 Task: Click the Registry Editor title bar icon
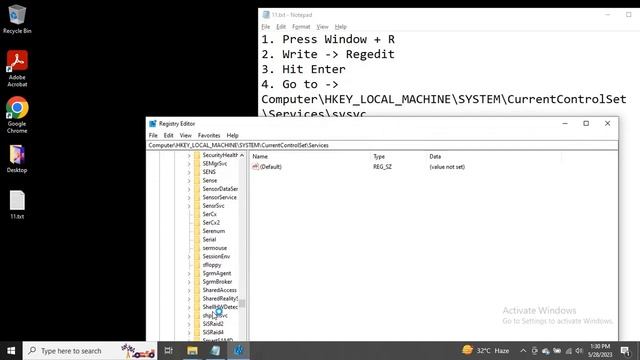click(x=153, y=124)
